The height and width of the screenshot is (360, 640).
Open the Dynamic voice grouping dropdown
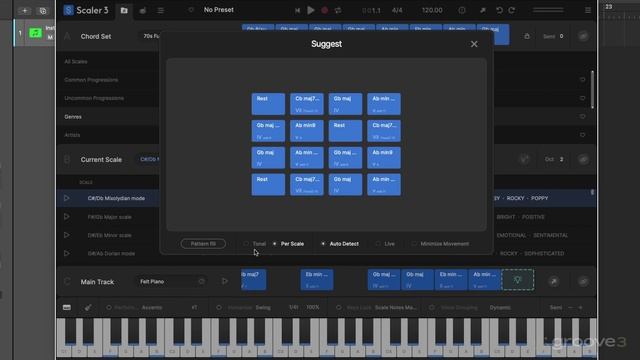pos(500,307)
